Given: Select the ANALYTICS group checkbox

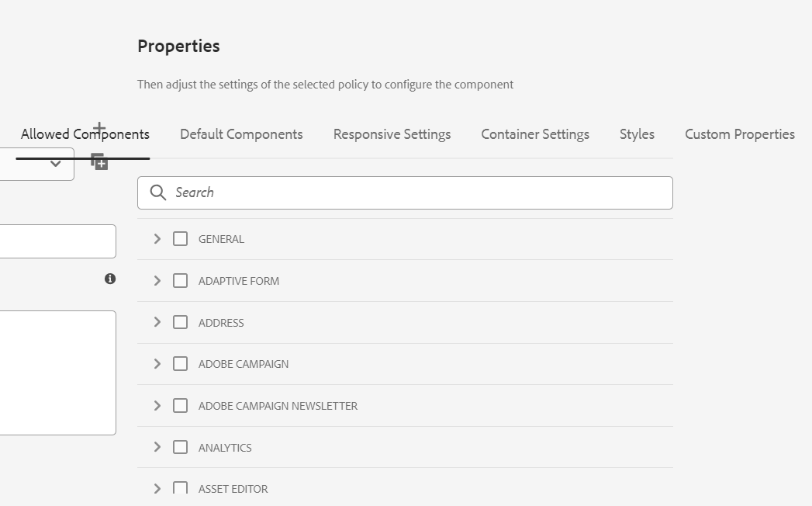Looking at the screenshot, I should (x=180, y=448).
